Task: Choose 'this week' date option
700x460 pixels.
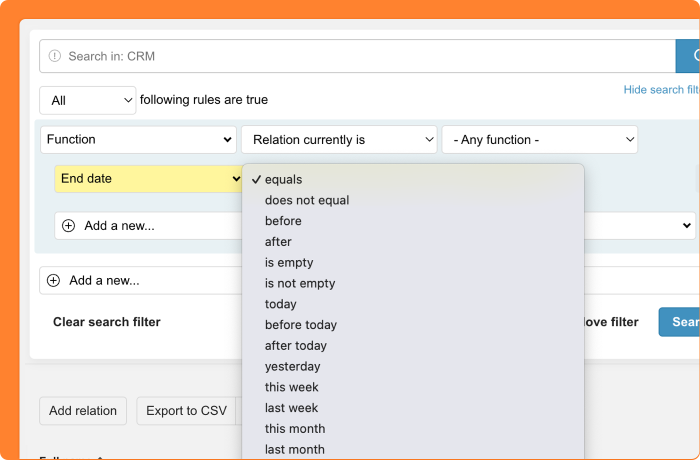Action: pos(291,387)
